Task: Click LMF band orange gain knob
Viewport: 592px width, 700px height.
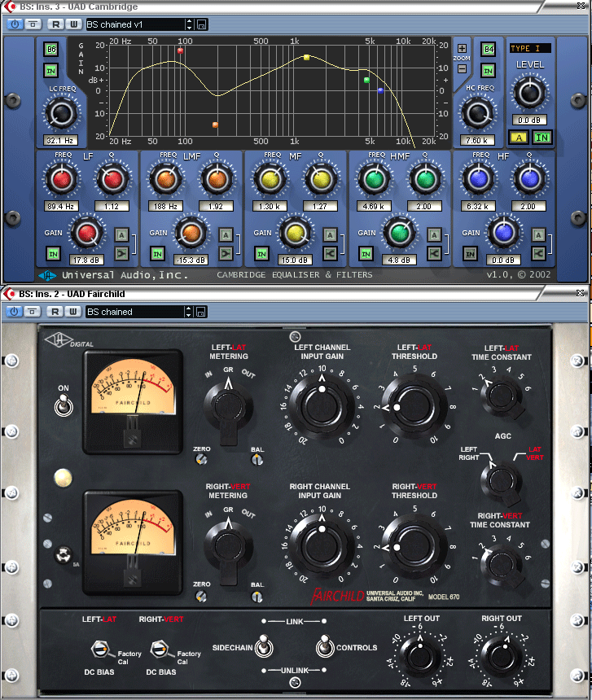Action: point(191,233)
